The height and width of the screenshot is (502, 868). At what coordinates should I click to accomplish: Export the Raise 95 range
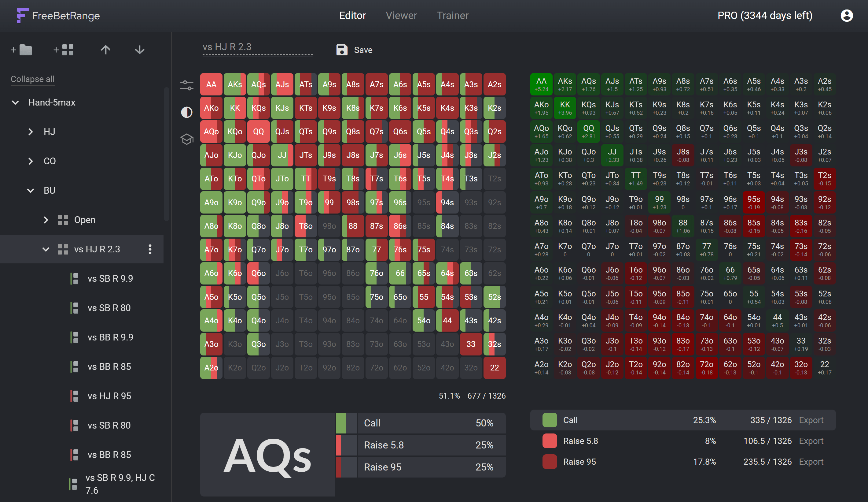coord(811,462)
